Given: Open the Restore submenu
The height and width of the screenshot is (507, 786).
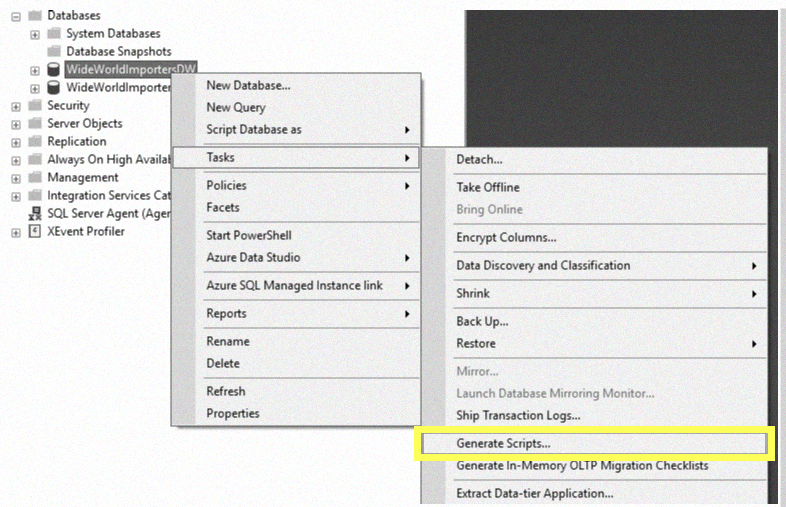Looking at the screenshot, I should click(595, 344).
